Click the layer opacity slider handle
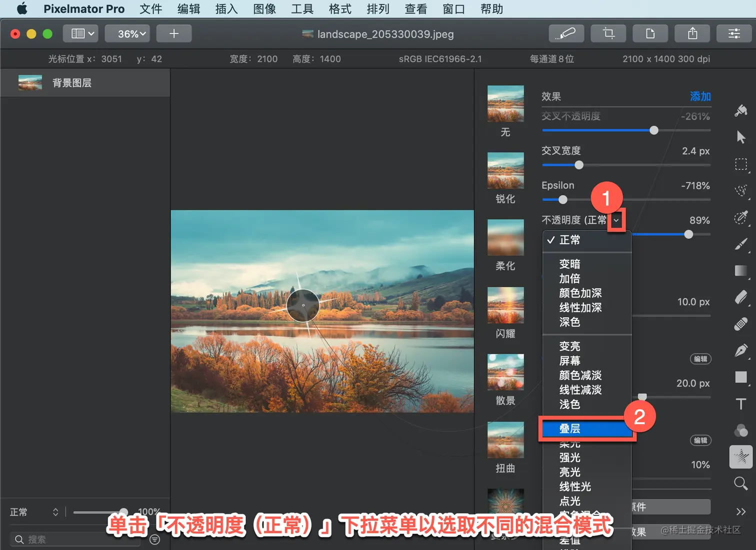Viewport: 756px width, 550px height. tap(123, 512)
